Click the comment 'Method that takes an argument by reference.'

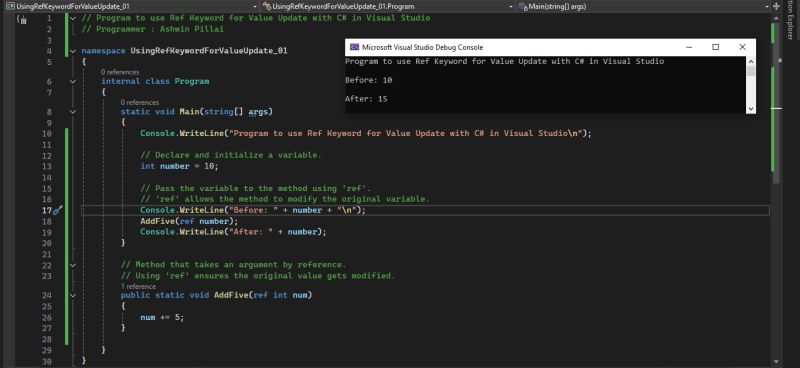tap(234, 265)
